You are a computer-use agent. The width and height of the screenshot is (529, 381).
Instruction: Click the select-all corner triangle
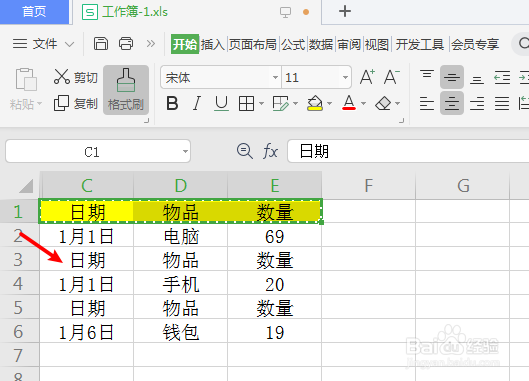coord(26,186)
